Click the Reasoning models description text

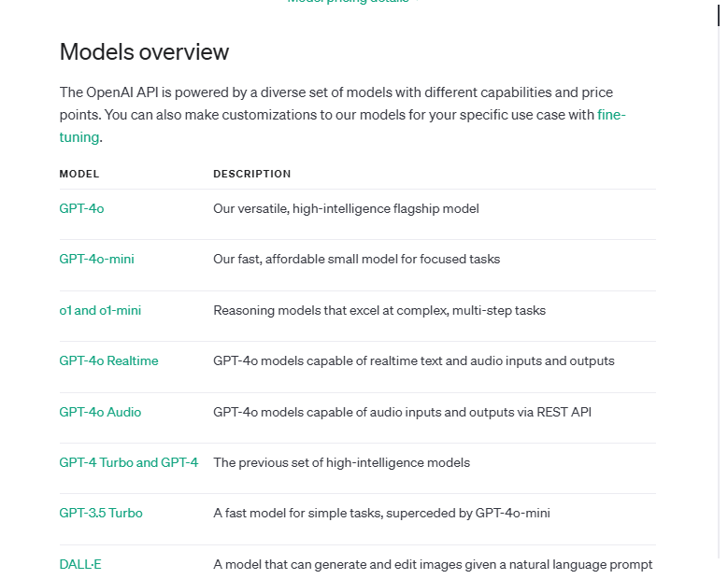tap(378, 310)
